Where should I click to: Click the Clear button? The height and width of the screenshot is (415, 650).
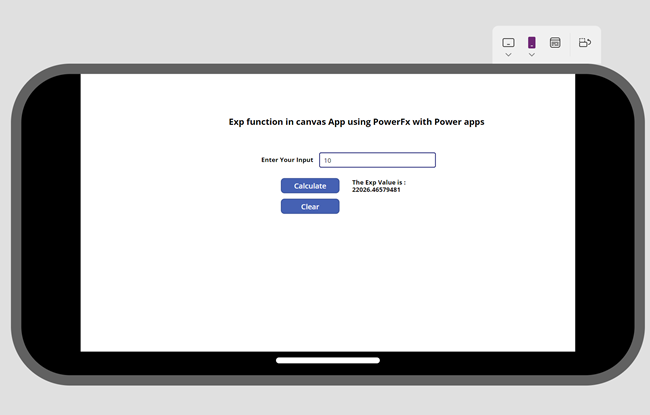pos(310,206)
